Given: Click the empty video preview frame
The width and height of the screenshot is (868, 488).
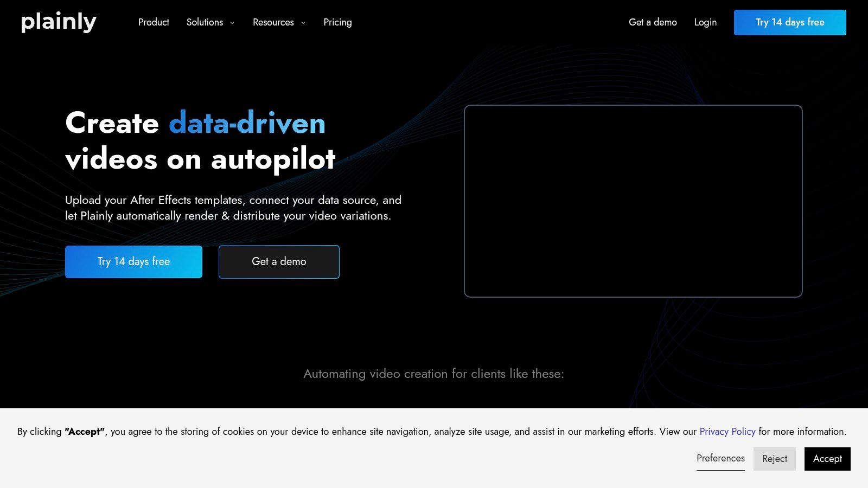Looking at the screenshot, I should [633, 201].
